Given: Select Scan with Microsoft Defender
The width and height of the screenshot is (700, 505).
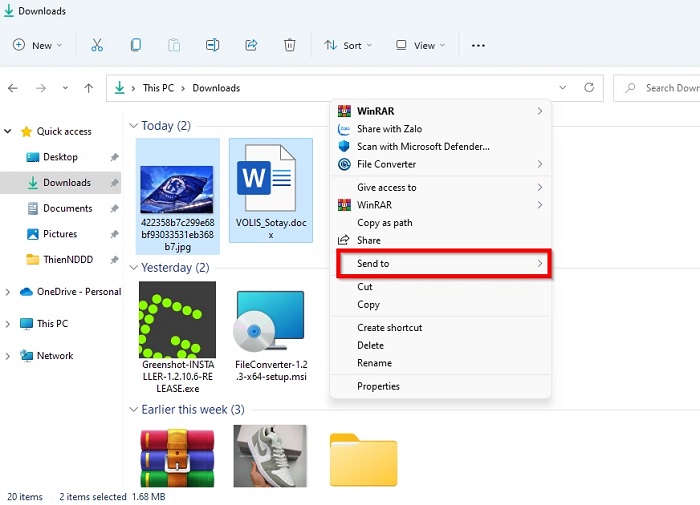Looking at the screenshot, I should 441,146.
